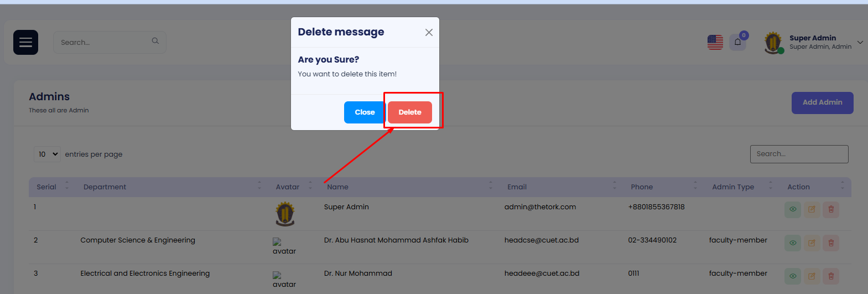Click the table Search input field

pyautogui.click(x=798, y=154)
